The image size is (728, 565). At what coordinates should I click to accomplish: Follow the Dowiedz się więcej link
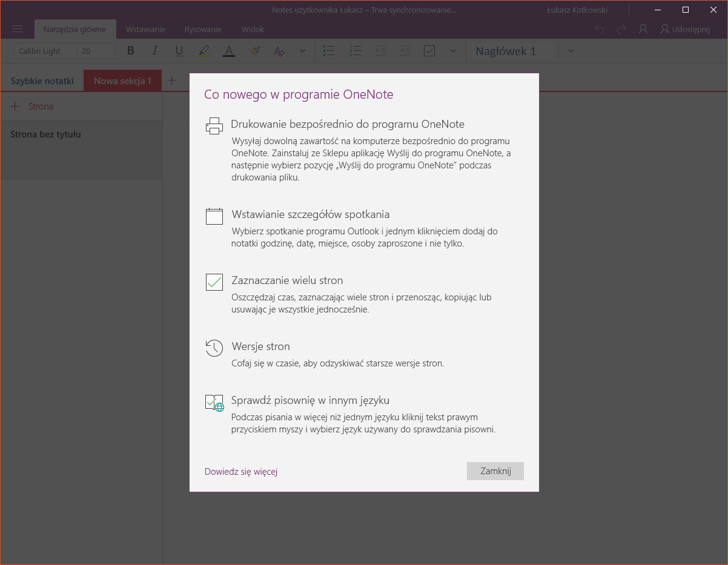coord(241,472)
